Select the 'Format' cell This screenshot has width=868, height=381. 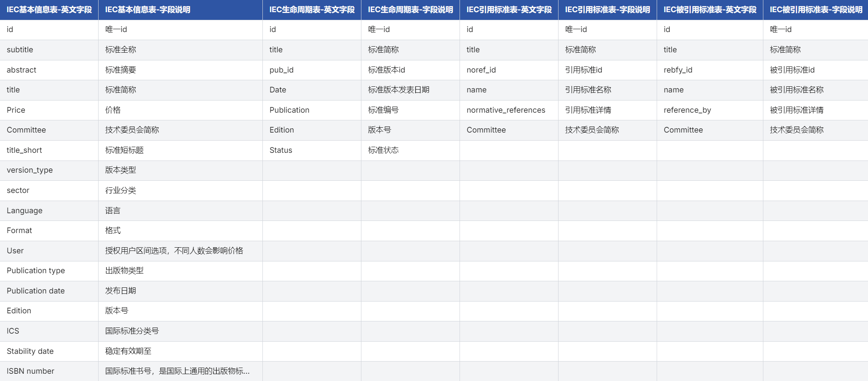[x=49, y=231]
